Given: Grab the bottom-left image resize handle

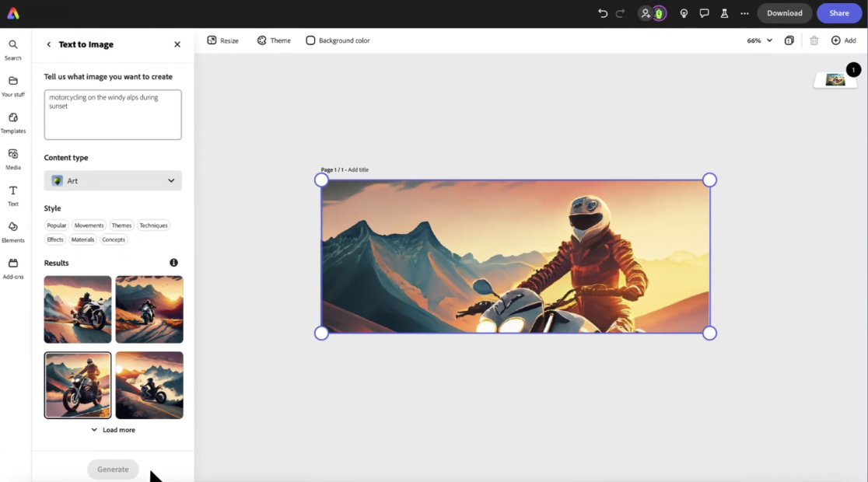Looking at the screenshot, I should (321, 334).
